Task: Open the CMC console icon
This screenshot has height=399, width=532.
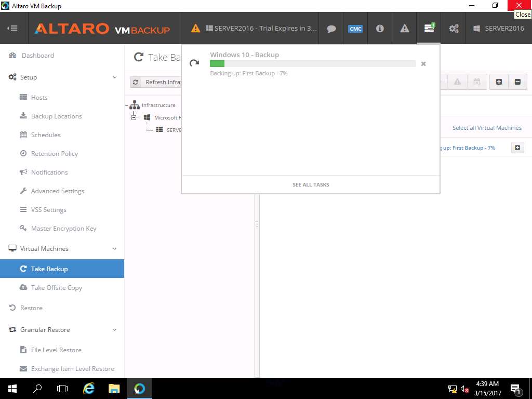Action: pyautogui.click(x=355, y=29)
